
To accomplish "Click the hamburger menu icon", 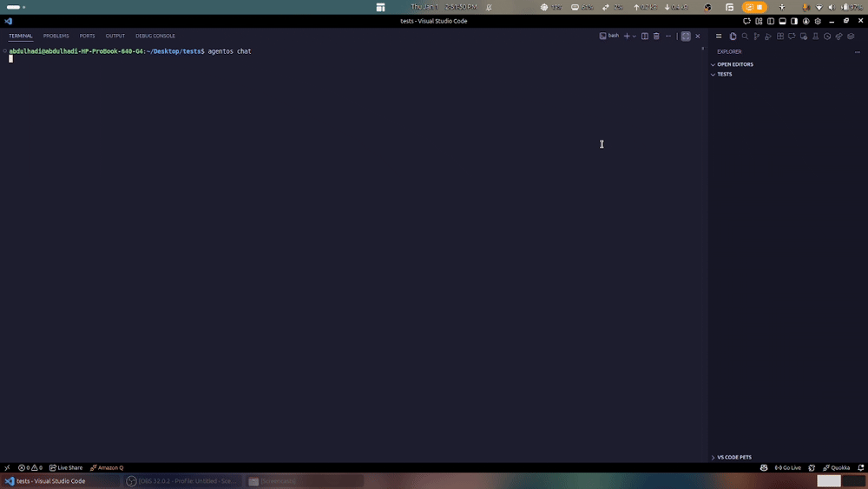I will click(719, 36).
